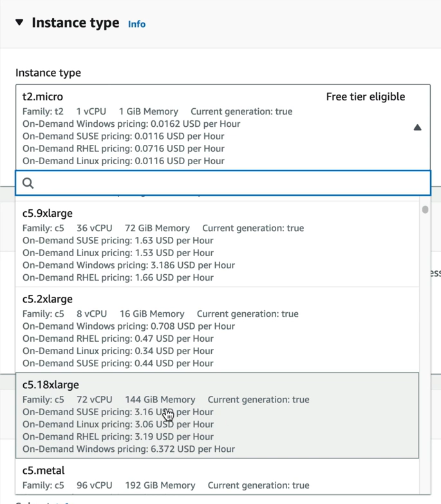Open the Info link beside Instance type
Viewport: 441px width, 504px height.
[x=136, y=24]
